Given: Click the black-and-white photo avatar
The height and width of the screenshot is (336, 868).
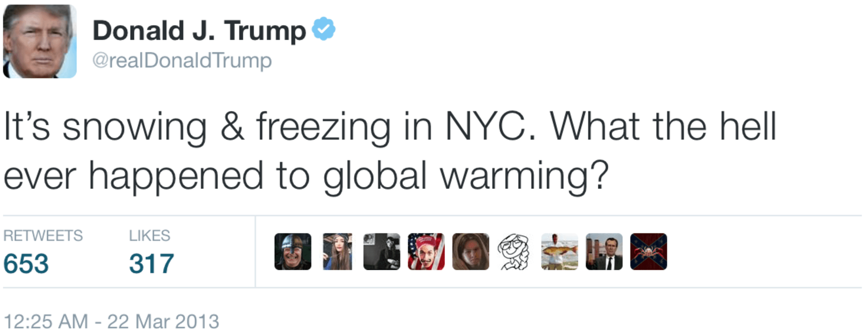Looking at the screenshot, I should tap(382, 252).
